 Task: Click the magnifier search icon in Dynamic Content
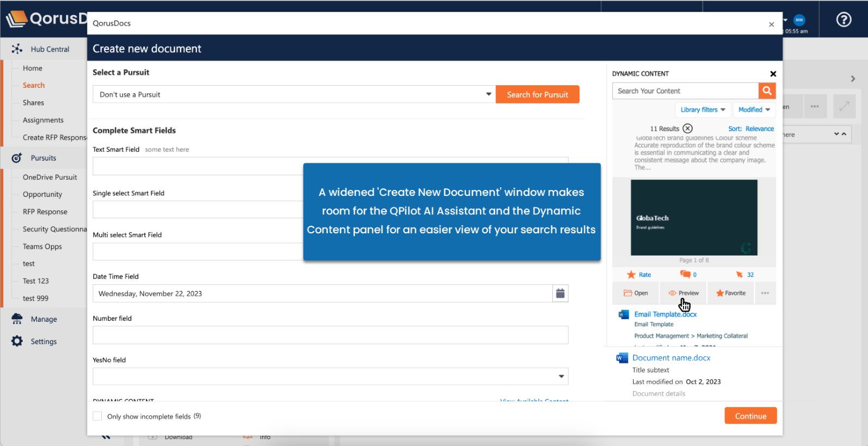pyautogui.click(x=767, y=91)
